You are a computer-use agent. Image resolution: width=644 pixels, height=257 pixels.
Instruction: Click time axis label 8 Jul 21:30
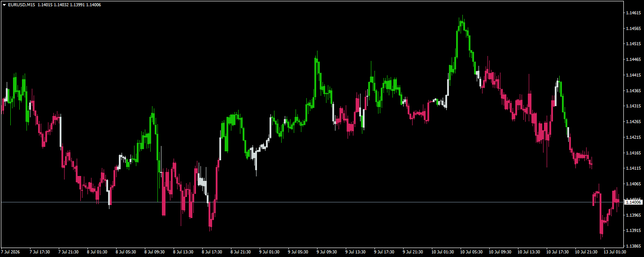point(241,252)
